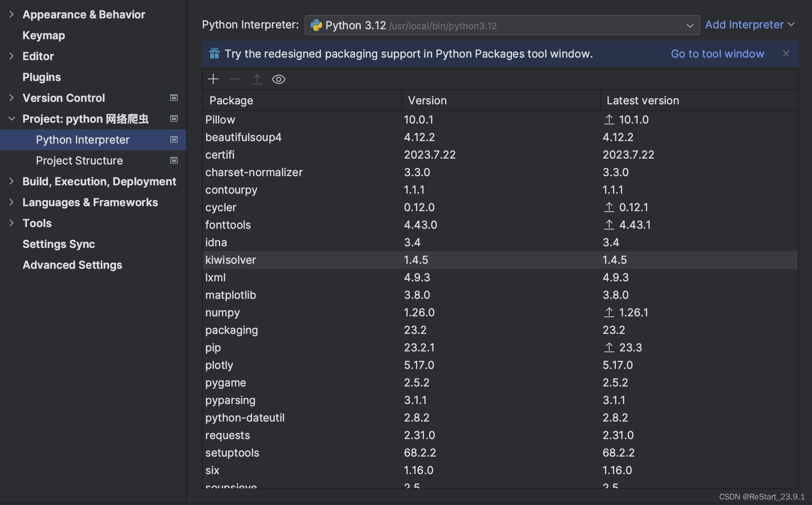Click upgrade arrow next to Pillow 10.1.0
The image size is (812, 505).
pyautogui.click(x=609, y=119)
